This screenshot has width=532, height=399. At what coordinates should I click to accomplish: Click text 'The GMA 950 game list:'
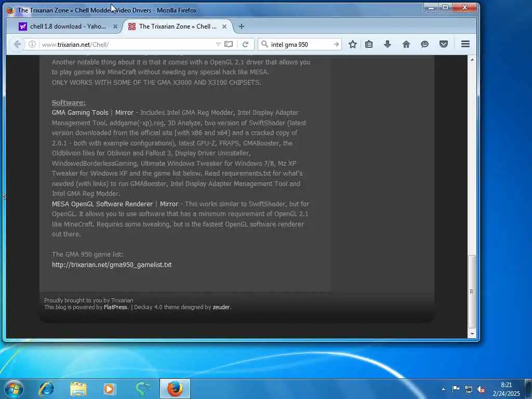click(87, 255)
